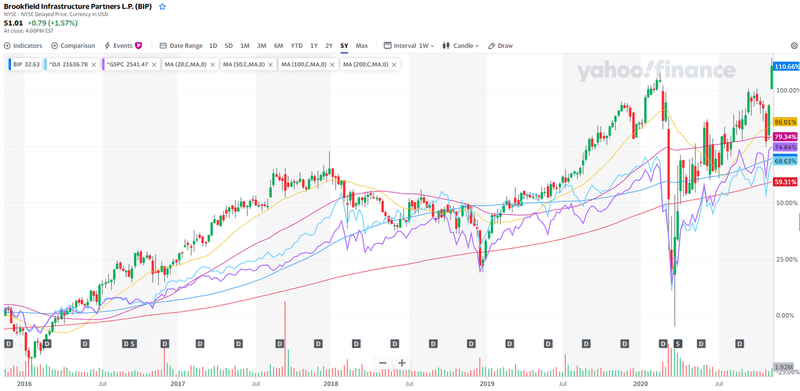Select the 2Y range
Viewport: 800px width, 391px height.
330,45
